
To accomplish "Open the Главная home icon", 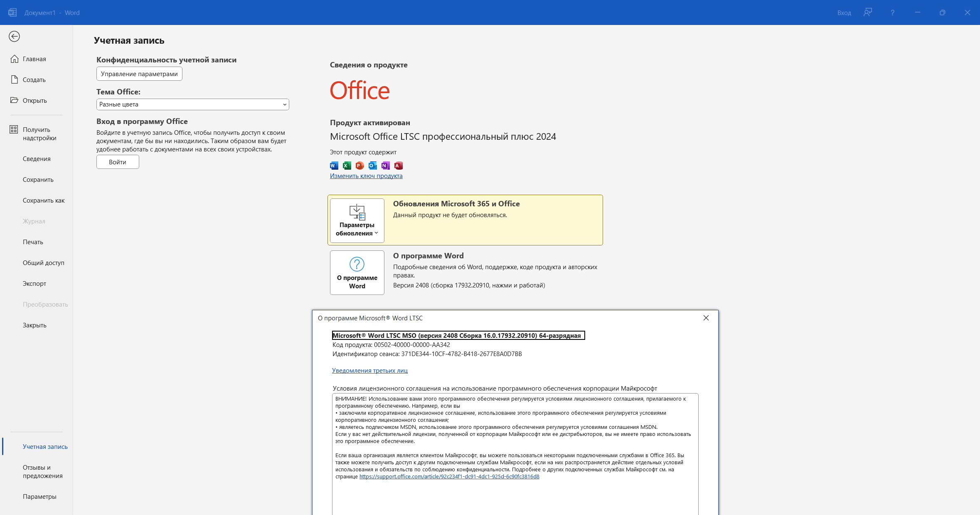I will coord(15,59).
